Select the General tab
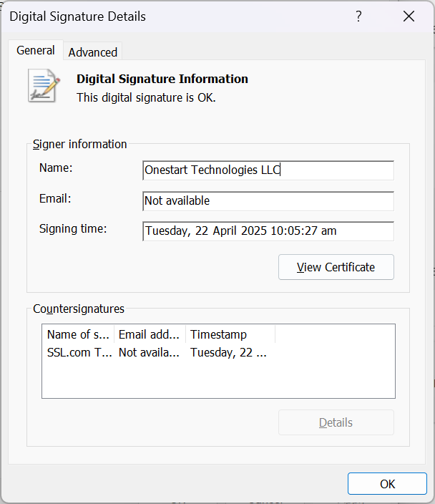 pyautogui.click(x=36, y=50)
